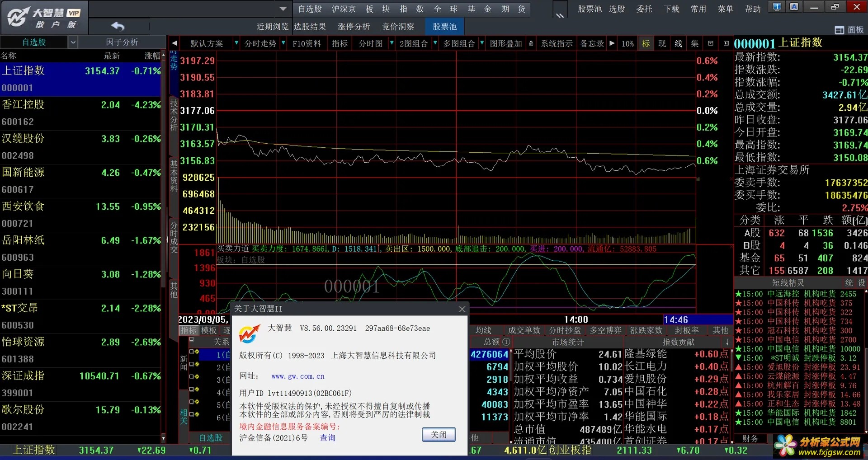868x460 pixels.
Task: Click the 大智慧 logo icon in about dialog
Action: pyautogui.click(x=250, y=333)
